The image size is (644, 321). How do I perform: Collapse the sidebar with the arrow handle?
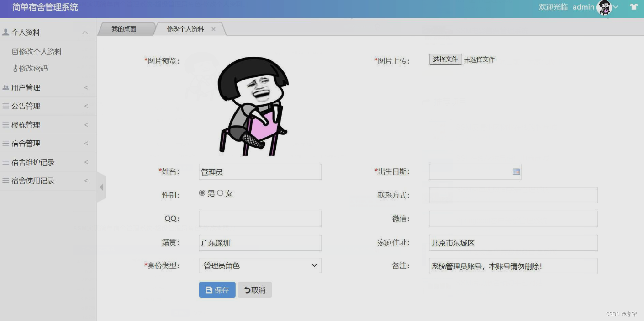(x=101, y=187)
